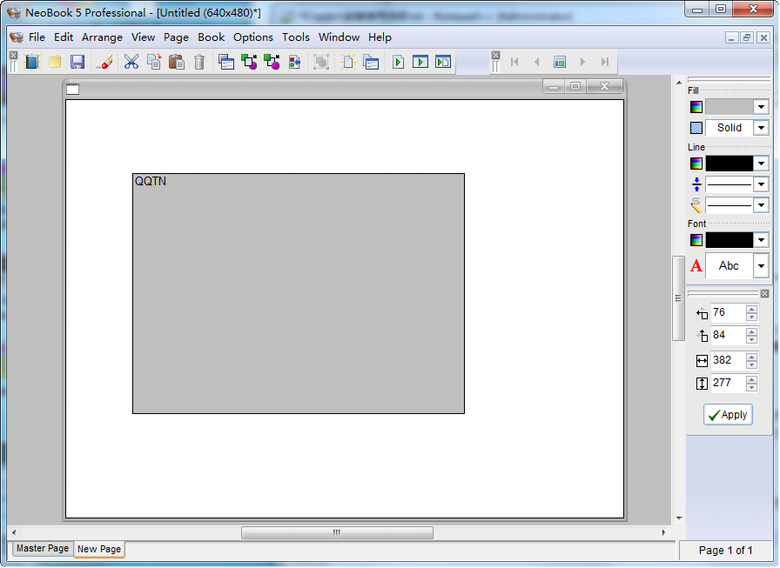The image size is (780, 568).
Task: Run publication from start with play icon
Action: 398,62
